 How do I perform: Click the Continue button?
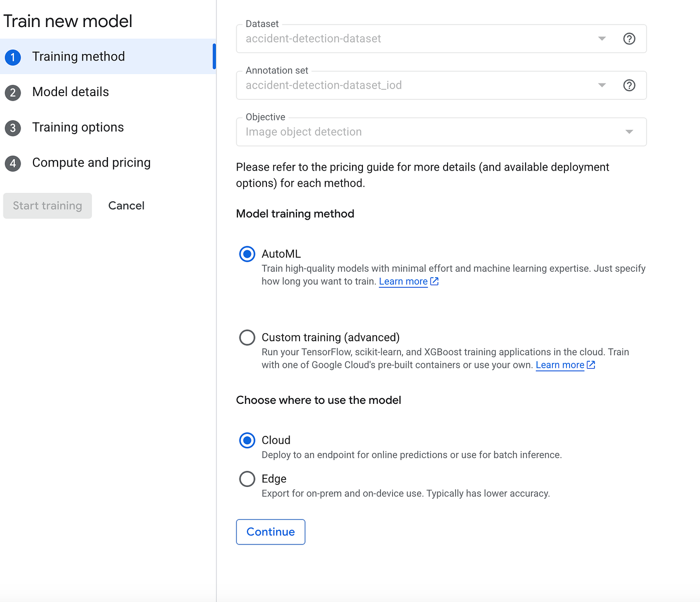point(270,532)
